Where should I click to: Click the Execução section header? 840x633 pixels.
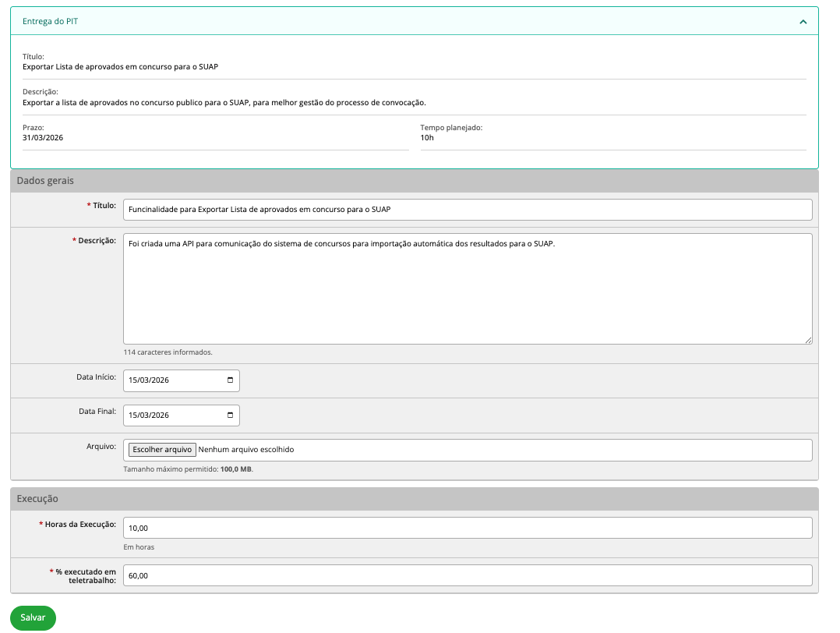[x=37, y=499]
